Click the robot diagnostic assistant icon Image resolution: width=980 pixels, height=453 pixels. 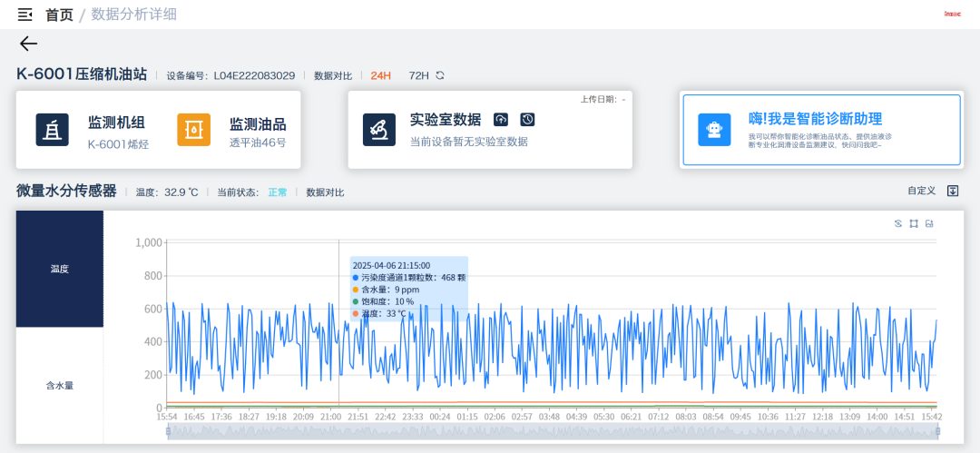click(714, 130)
